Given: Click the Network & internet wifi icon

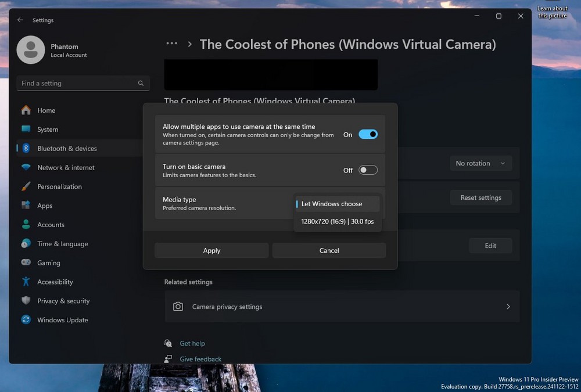Looking at the screenshot, I should click(x=26, y=167).
